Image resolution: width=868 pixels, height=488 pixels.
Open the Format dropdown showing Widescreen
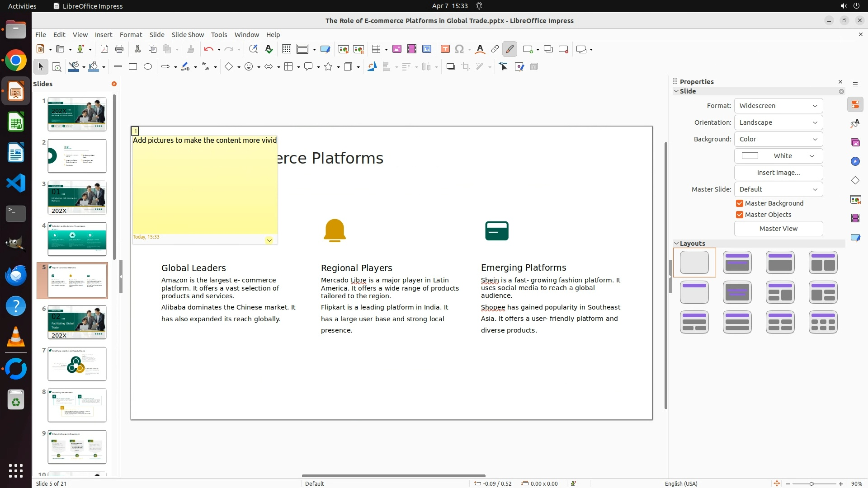point(778,106)
